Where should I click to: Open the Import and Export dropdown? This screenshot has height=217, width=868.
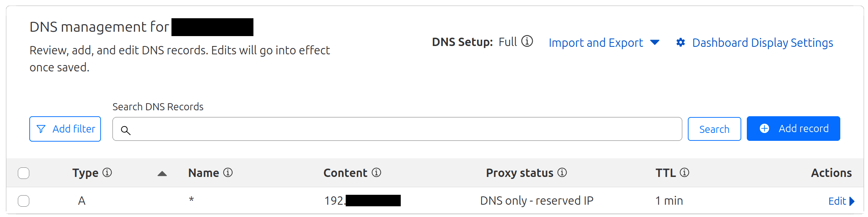coord(604,42)
